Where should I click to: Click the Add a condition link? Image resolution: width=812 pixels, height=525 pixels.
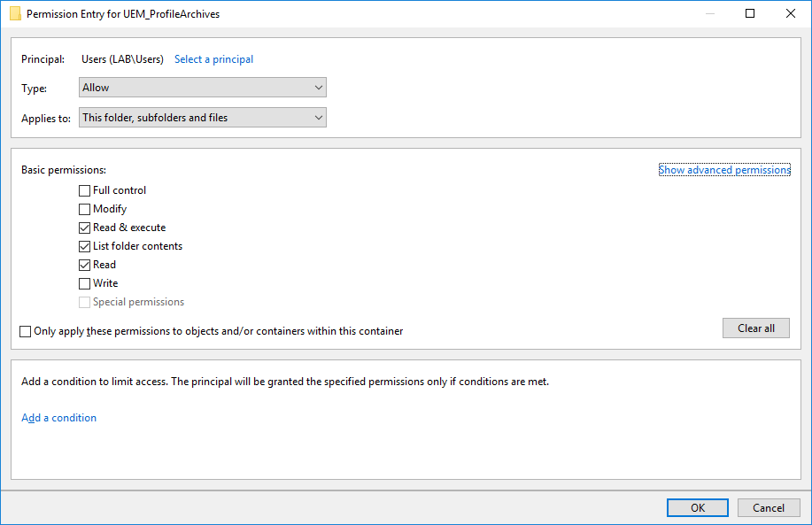pos(58,418)
